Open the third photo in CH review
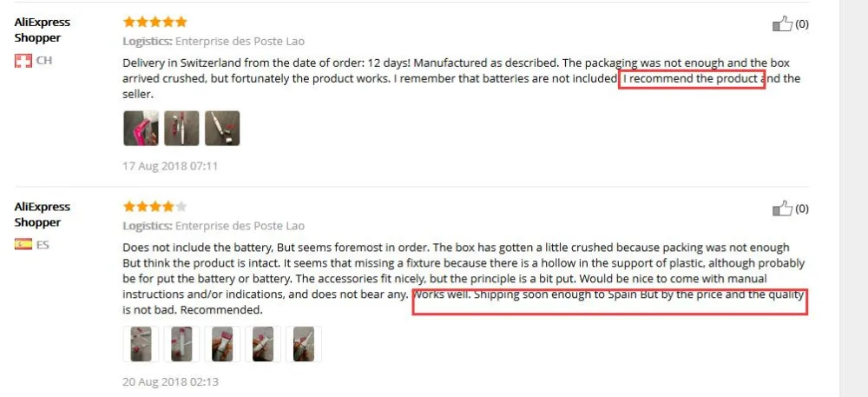The height and width of the screenshot is (397, 868). (x=222, y=129)
